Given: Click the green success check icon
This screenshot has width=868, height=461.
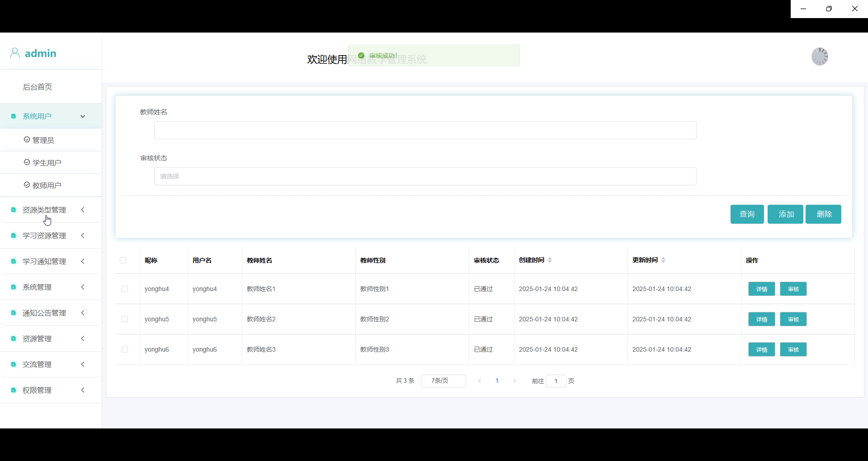Looking at the screenshot, I should [x=361, y=56].
